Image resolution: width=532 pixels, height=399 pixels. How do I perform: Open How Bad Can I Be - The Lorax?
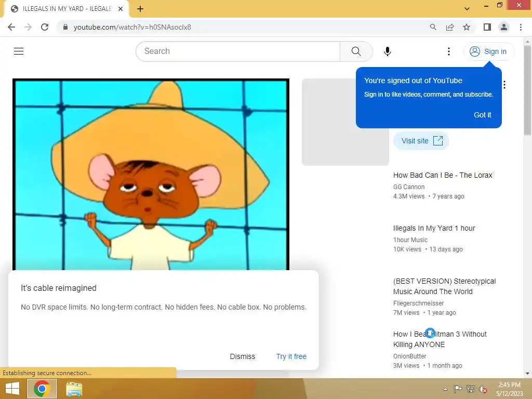click(x=443, y=176)
